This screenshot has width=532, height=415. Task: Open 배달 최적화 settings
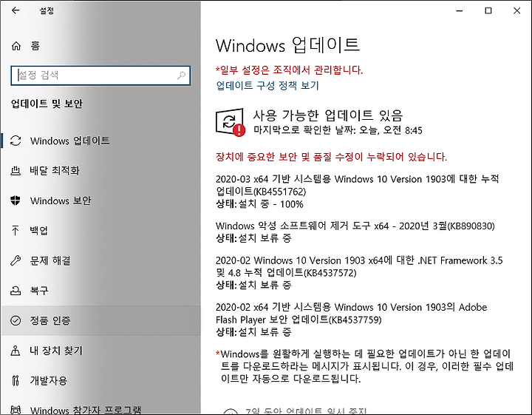(100, 170)
